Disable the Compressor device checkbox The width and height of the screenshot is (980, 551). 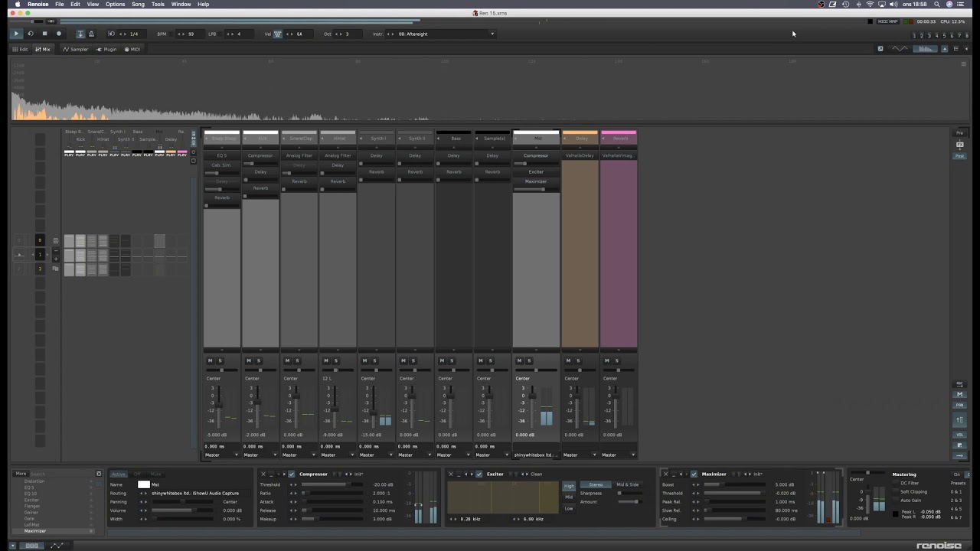292,474
